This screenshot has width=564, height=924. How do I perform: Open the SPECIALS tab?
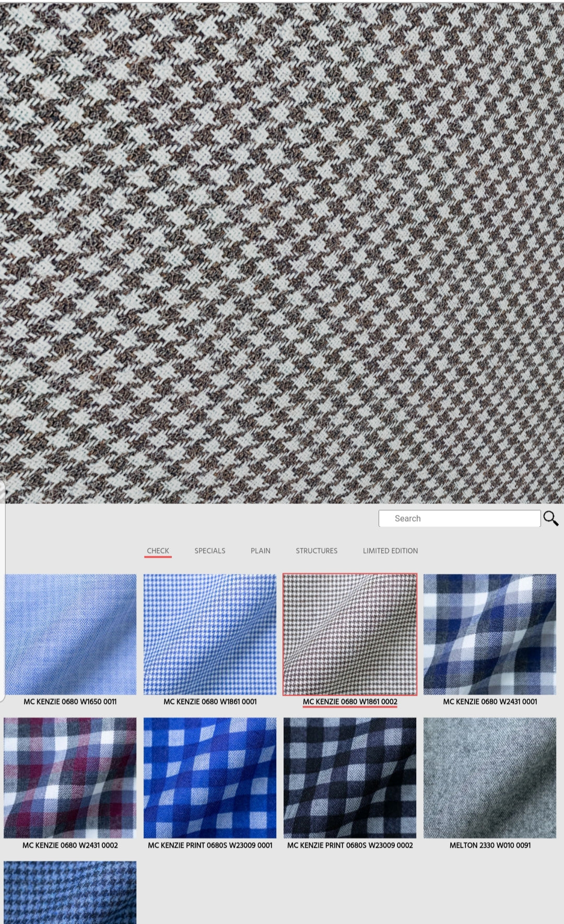210,551
